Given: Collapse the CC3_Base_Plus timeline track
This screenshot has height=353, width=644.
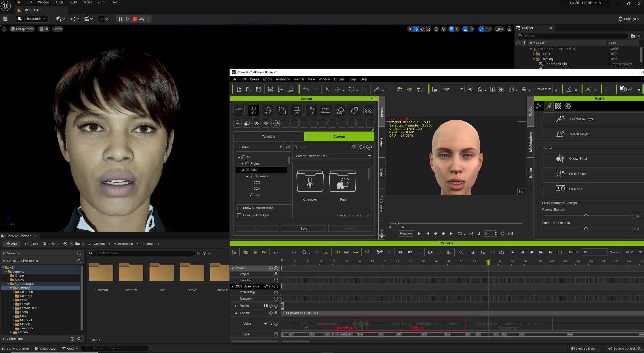Looking at the screenshot, I should point(232,286).
